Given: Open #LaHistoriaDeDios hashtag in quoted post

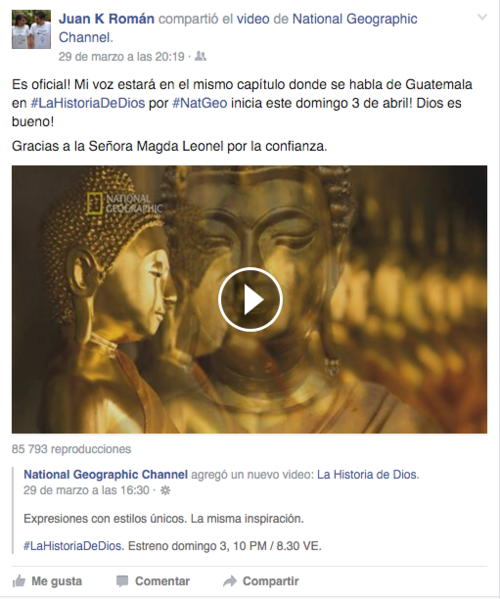Looking at the screenshot, I should [x=73, y=546].
